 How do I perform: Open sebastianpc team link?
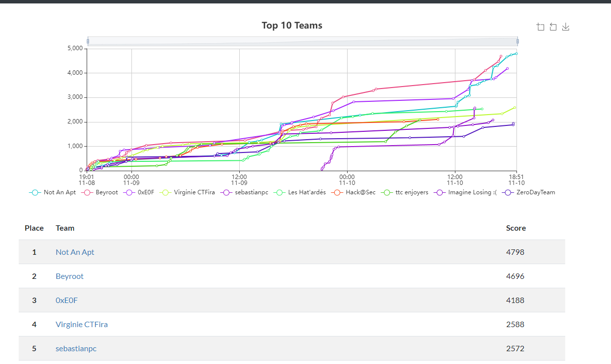pyautogui.click(x=76, y=348)
